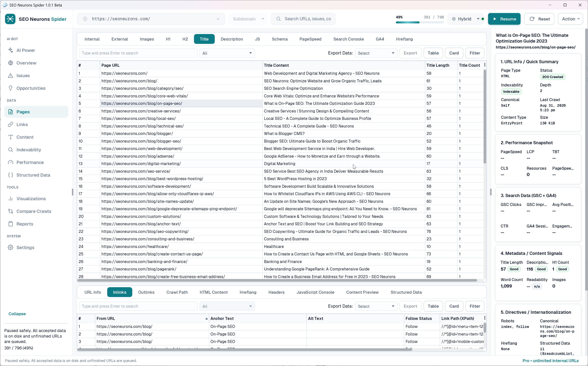The height and width of the screenshot is (366, 588).
Task: Open Structured Data braces icon
Action: [10, 175]
